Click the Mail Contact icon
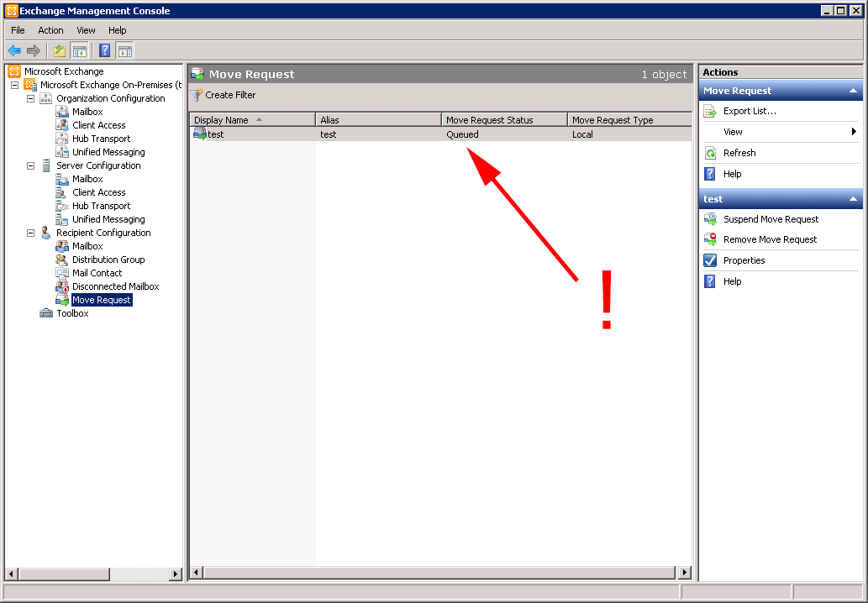Screen dimensions: 868x603 [x=62, y=273]
